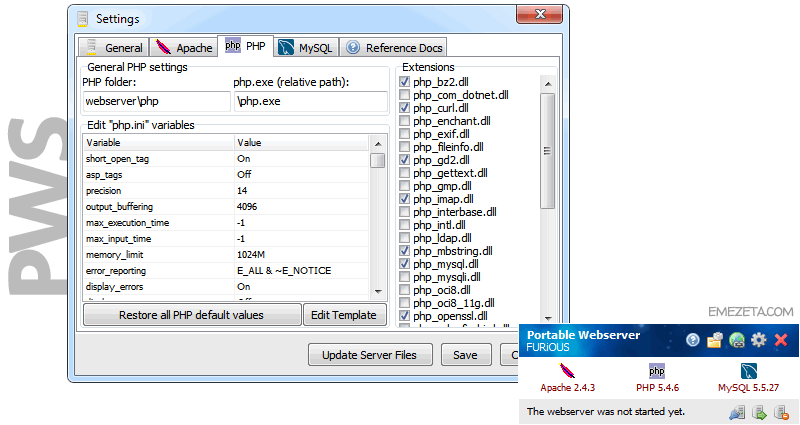
Task: Open the MySQL tab
Action: tap(307, 47)
